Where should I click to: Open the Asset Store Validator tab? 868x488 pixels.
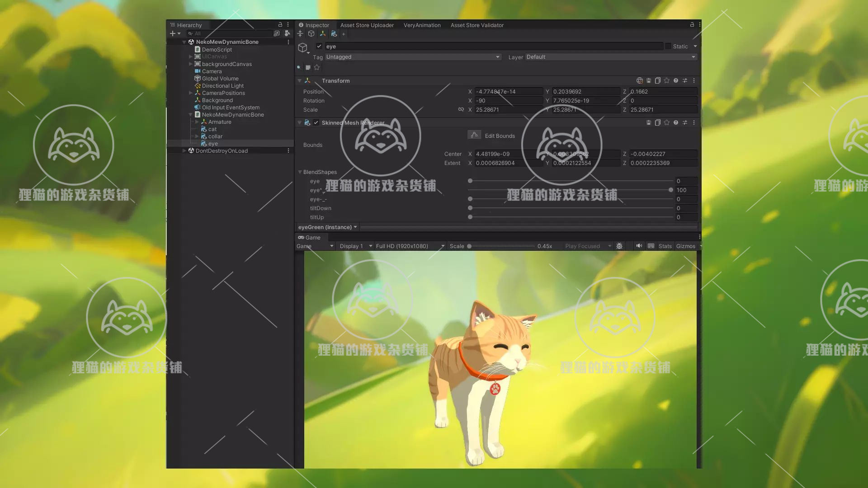coord(476,25)
